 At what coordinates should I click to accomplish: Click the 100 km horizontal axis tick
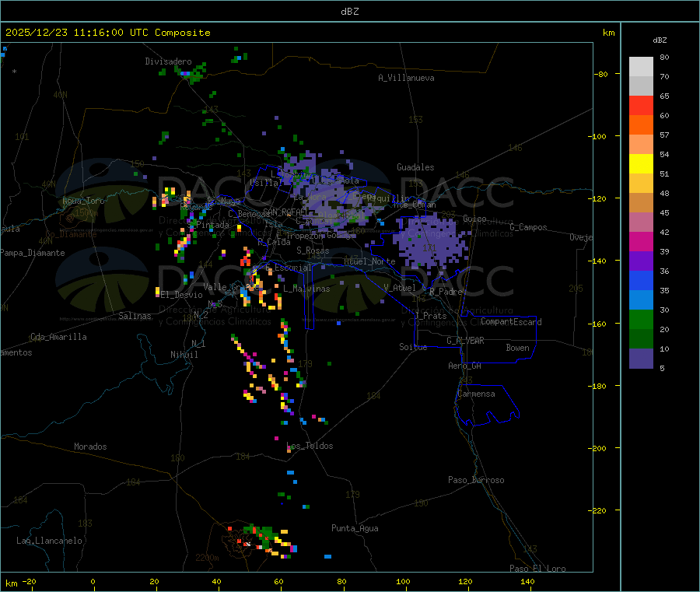pyautogui.click(x=403, y=581)
